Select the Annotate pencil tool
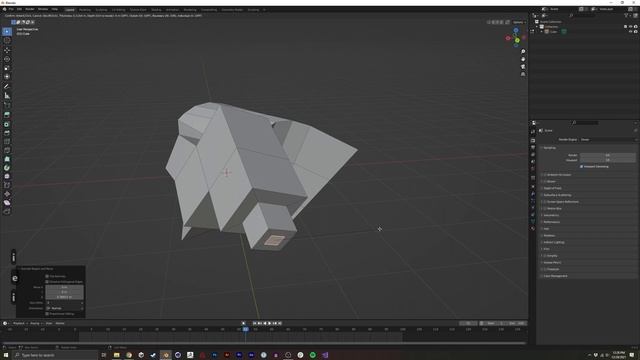 click(7, 86)
